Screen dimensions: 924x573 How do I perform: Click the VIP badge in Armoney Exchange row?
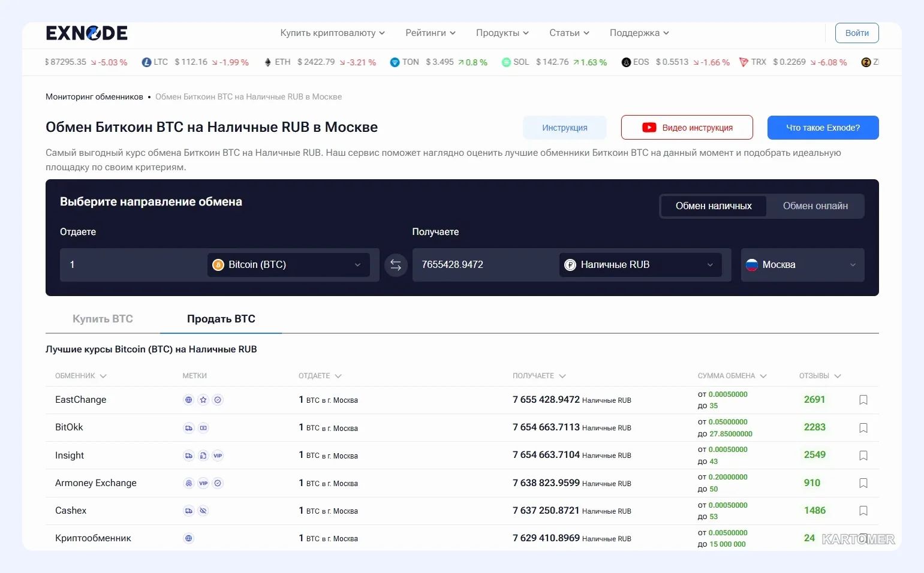[x=203, y=483]
